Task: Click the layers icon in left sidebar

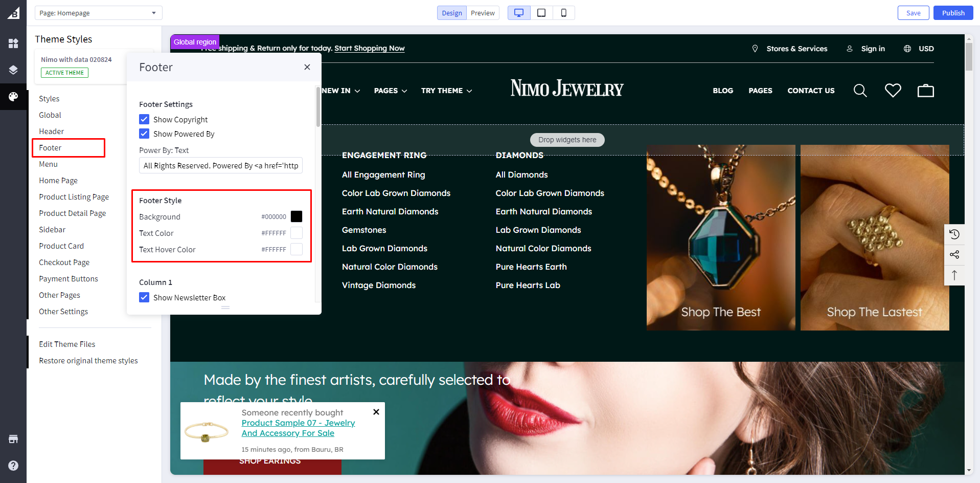Action: point(13,70)
